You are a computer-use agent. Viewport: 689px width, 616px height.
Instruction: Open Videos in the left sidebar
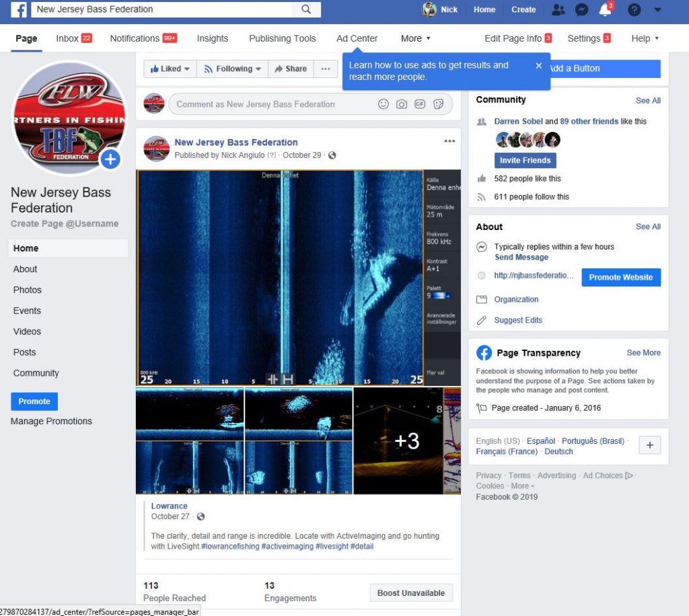[x=27, y=332]
